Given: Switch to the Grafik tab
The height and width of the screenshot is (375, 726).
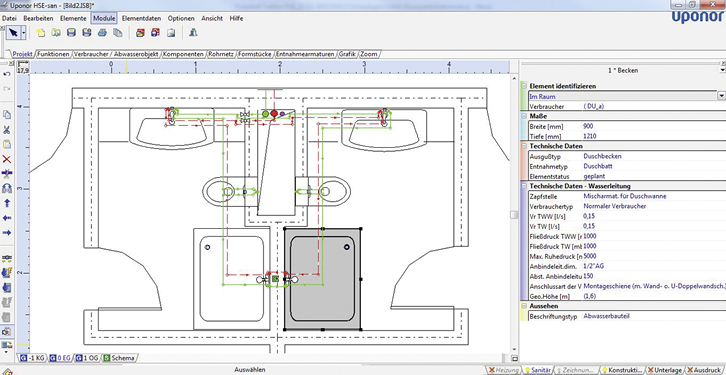Looking at the screenshot, I should tap(347, 54).
